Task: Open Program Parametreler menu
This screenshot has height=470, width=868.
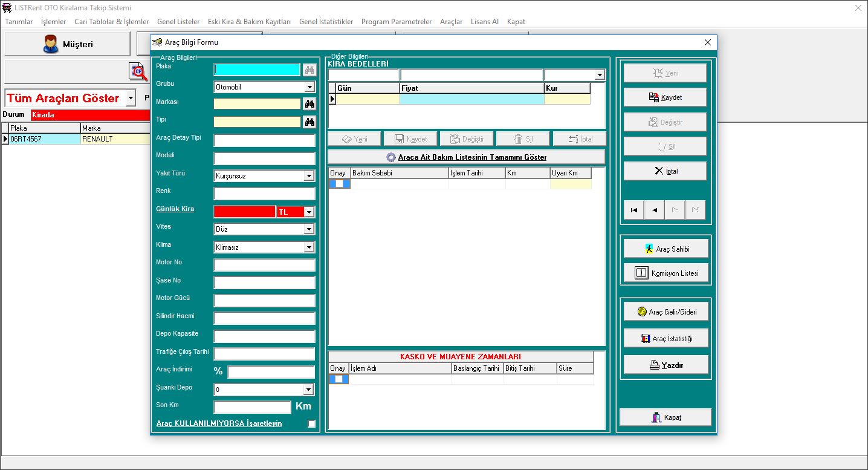Action: [397, 22]
